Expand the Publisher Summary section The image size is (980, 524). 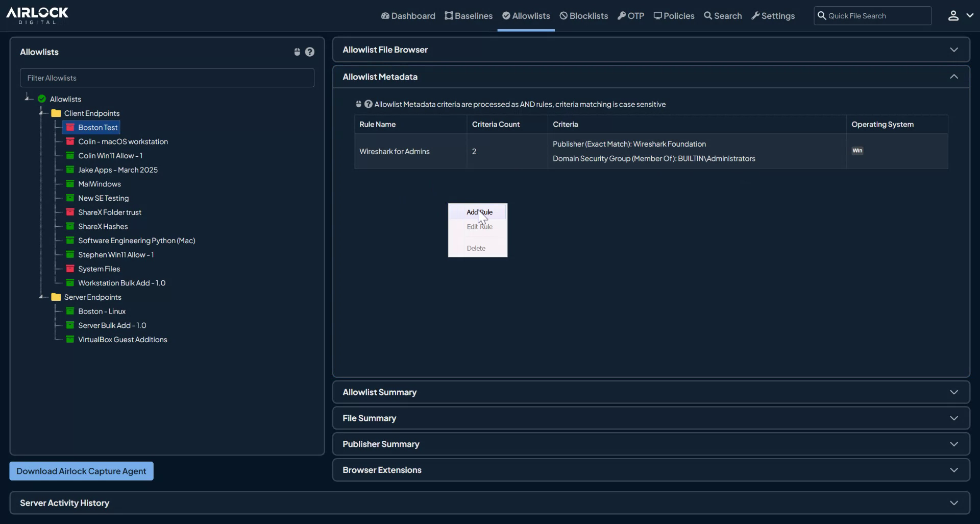tap(954, 444)
